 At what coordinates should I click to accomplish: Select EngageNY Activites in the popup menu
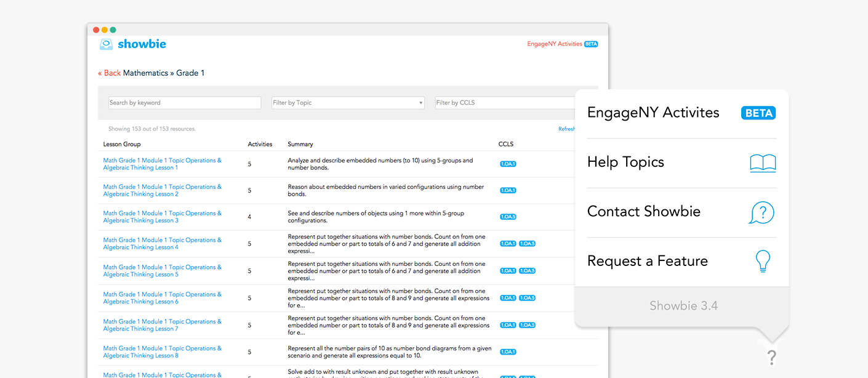click(653, 113)
